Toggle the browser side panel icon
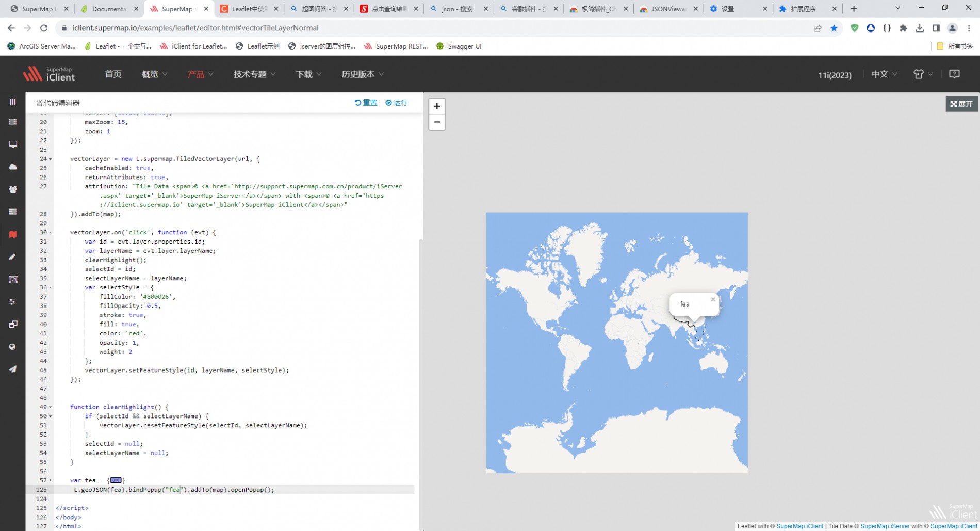This screenshot has height=531, width=980. (936, 28)
